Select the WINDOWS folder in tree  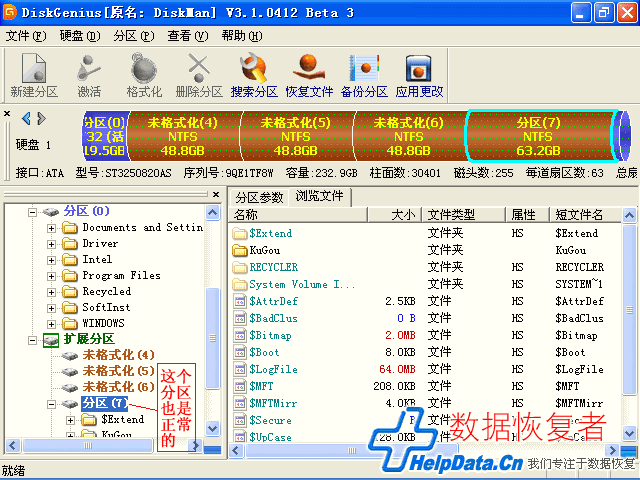point(103,323)
